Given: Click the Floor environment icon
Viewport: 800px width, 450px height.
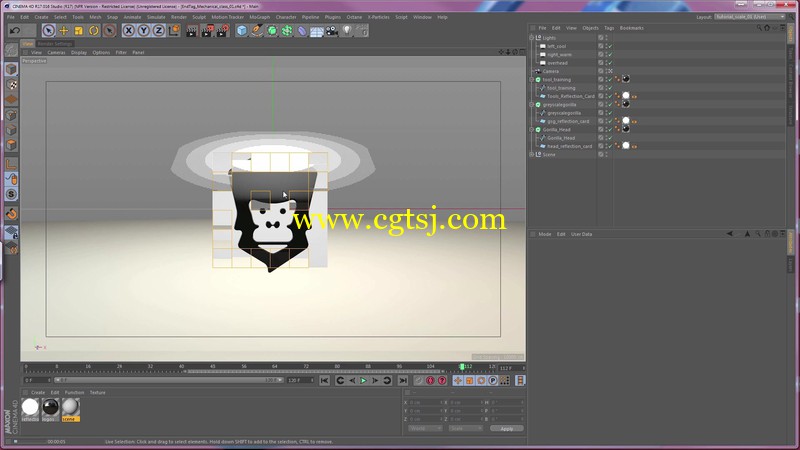Looking at the screenshot, I should point(317,31).
